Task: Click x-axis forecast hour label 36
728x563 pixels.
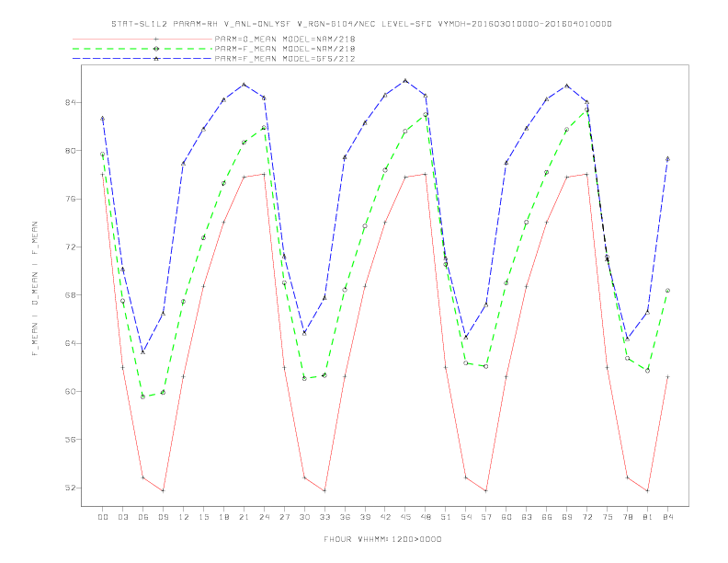Action: tap(345, 517)
